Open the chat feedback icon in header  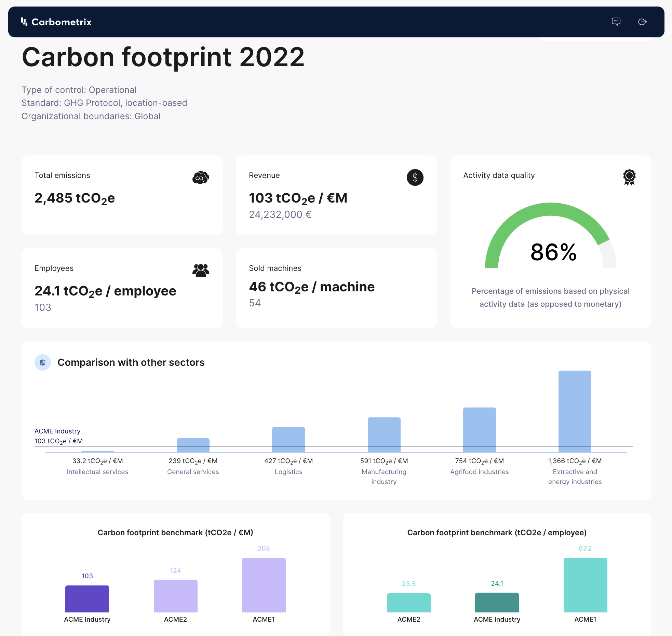(616, 22)
